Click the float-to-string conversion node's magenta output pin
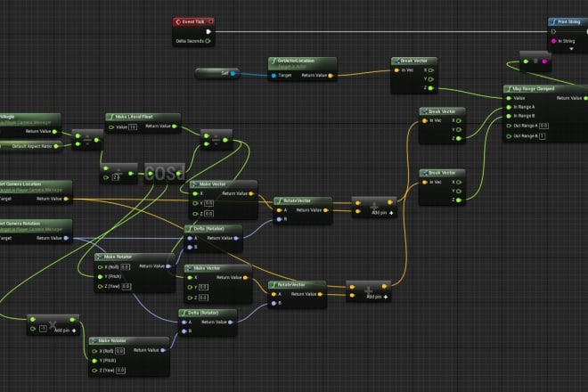The height and width of the screenshot is (392, 588). pyautogui.click(x=544, y=61)
